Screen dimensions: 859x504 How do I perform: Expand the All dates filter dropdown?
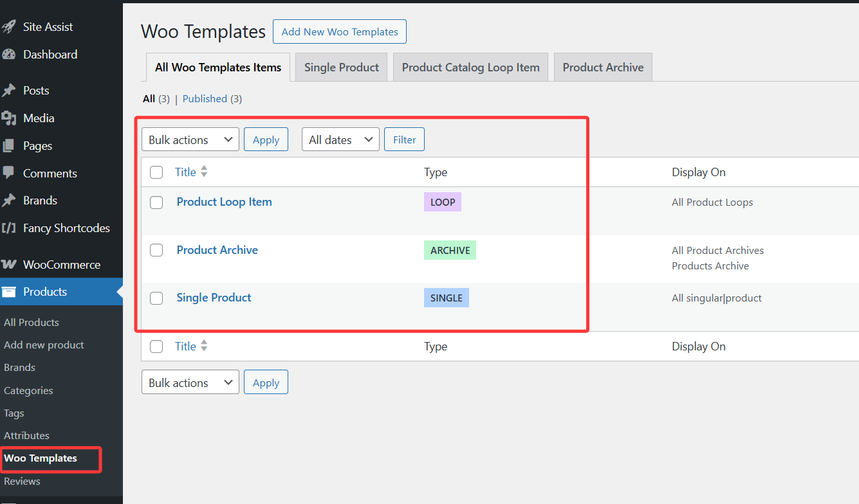[x=340, y=139]
